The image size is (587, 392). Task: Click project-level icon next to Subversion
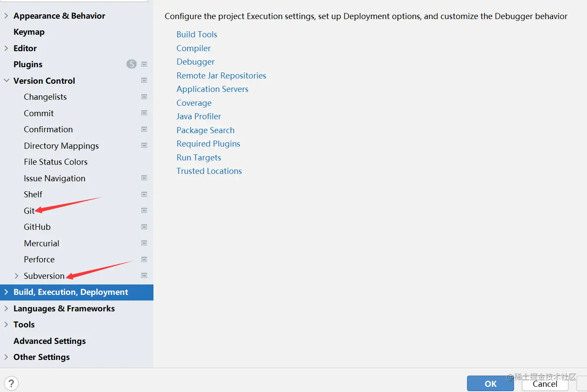[144, 276]
